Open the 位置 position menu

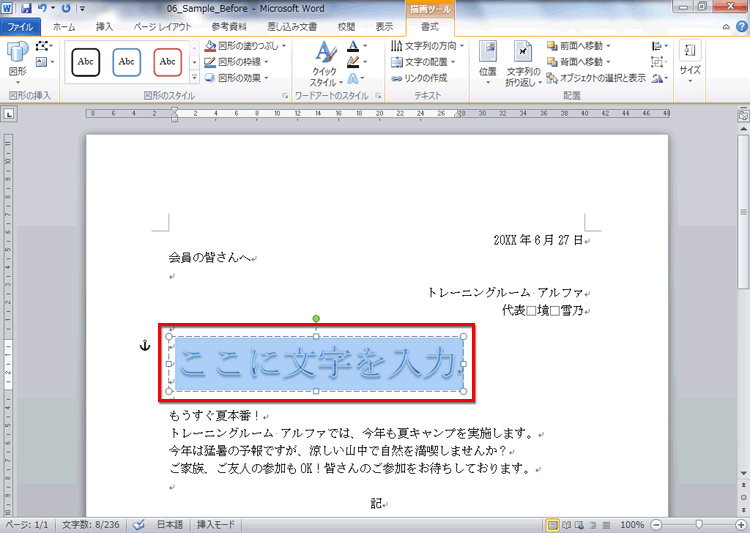487,63
